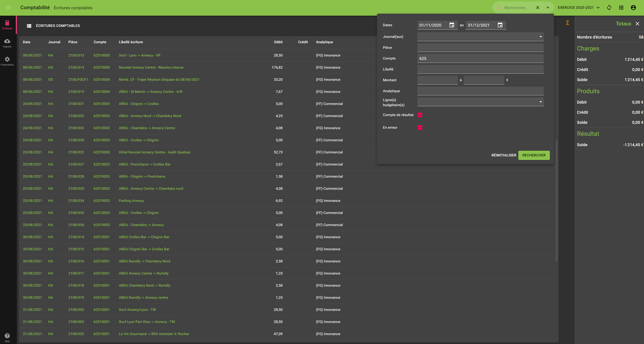Open the Écritures comptables breadcrumb
644x344 pixels.
[x=73, y=8]
